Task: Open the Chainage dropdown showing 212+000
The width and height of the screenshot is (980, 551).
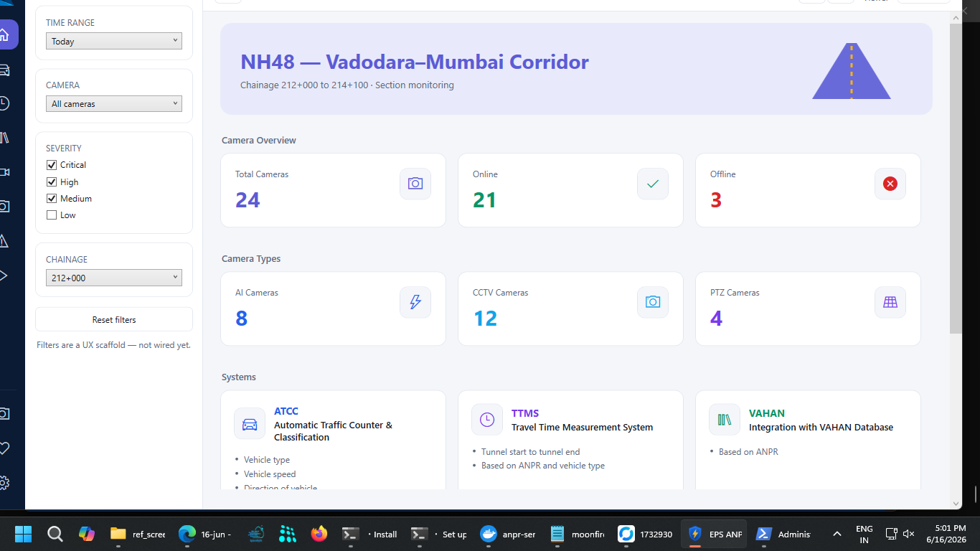Action: (114, 278)
